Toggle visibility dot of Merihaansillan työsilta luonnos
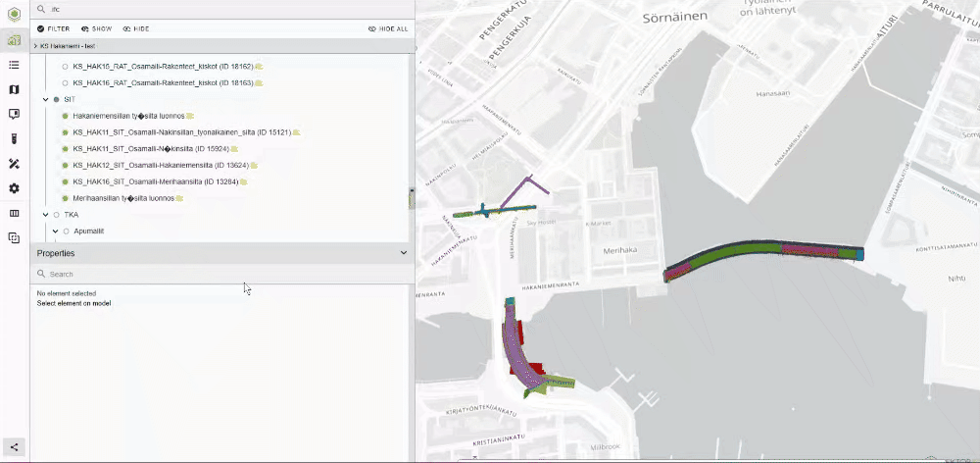 [x=65, y=198]
